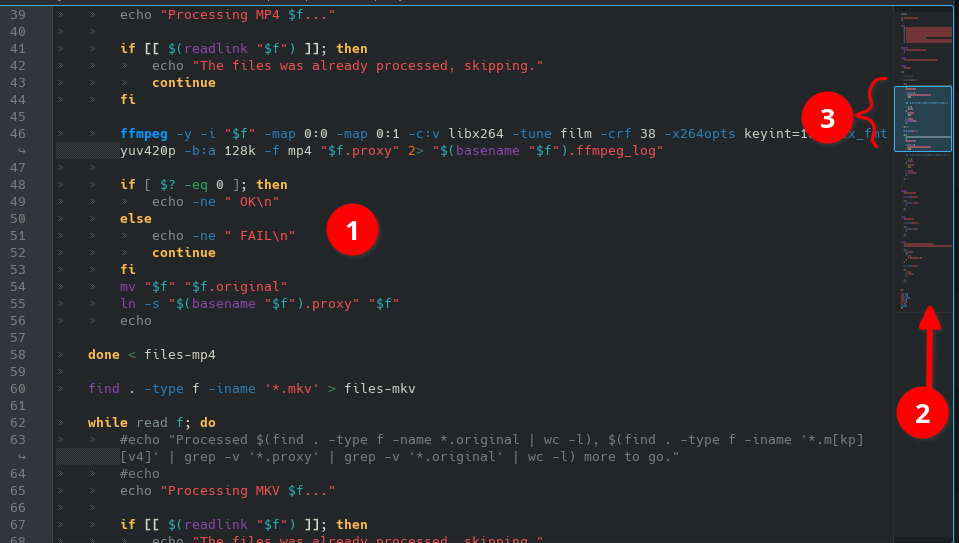The width and height of the screenshot is (959, 543).
Task: Click the red badge numbered 2
Action: pos(922,412)
